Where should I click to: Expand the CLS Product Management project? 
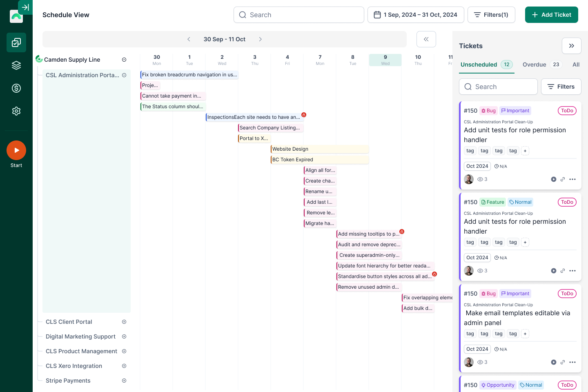pos(124,351)
